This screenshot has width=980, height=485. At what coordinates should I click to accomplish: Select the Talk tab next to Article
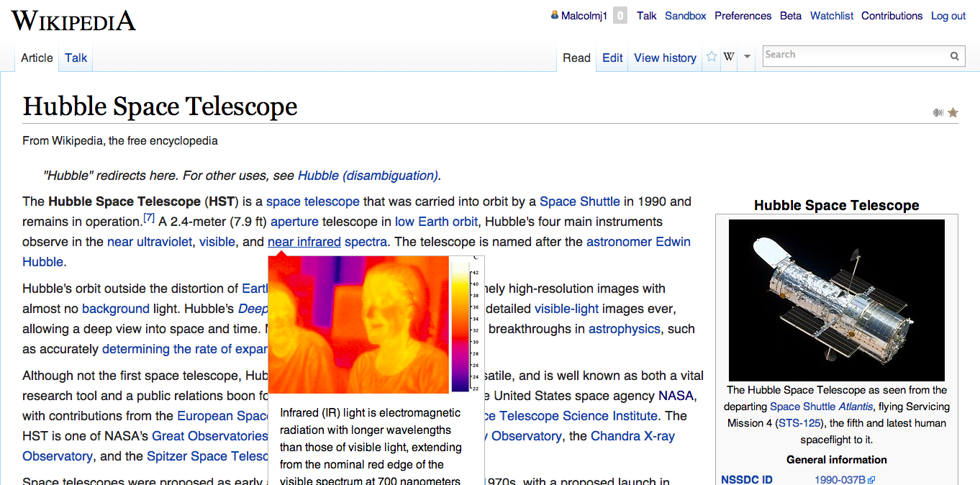click(x=76, y=58)
